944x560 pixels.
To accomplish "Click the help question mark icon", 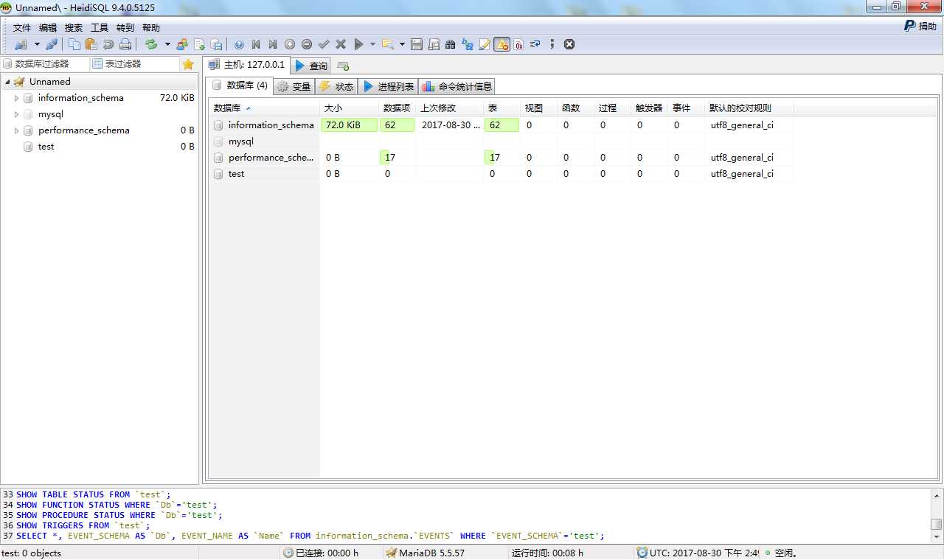I will click(x=239, y=44).
